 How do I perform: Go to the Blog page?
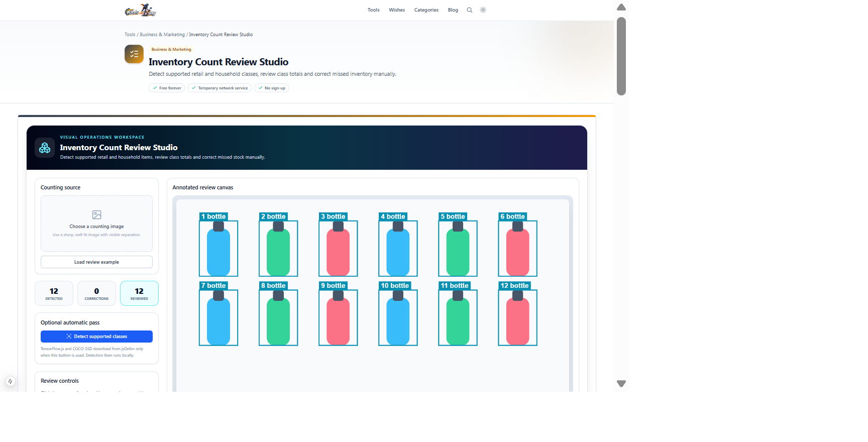click(453, 10)
